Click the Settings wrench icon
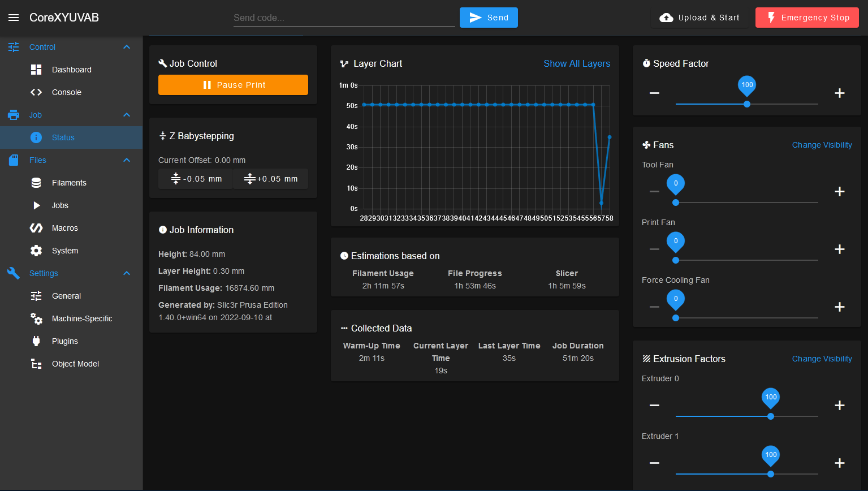This screenshot has height=491, width=868. click(x=14, y=273)
